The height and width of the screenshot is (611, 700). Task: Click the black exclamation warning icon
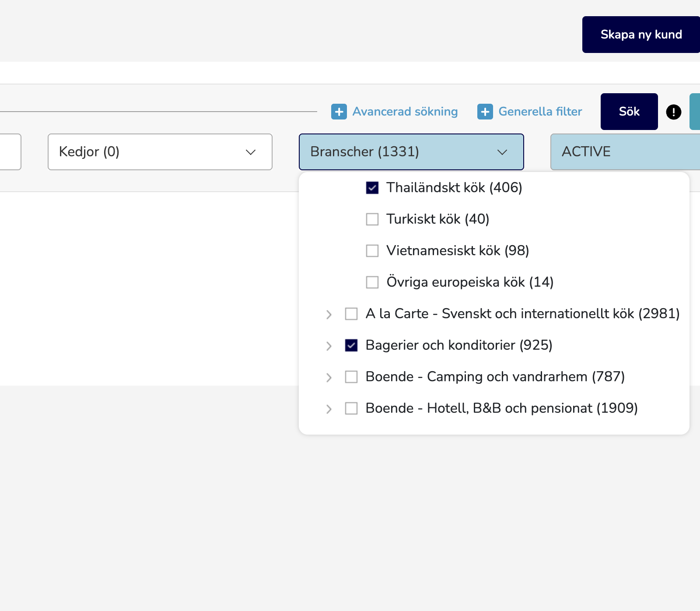pos(674,112)
